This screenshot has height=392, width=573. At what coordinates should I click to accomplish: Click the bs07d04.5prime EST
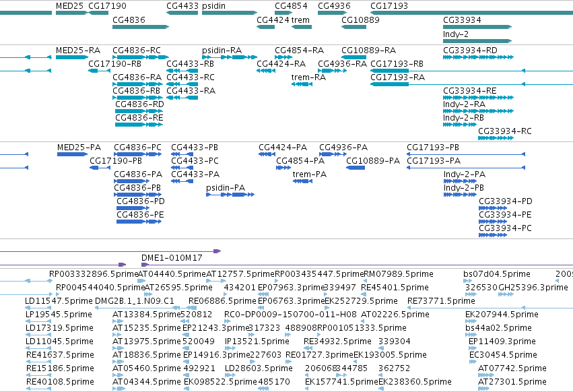497,274
